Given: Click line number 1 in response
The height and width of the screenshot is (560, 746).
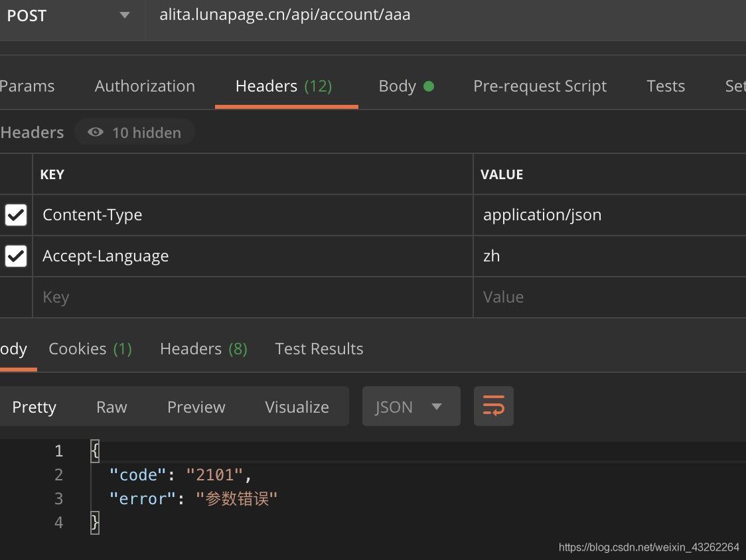Looking at the screenshot, I should [58, 451].
